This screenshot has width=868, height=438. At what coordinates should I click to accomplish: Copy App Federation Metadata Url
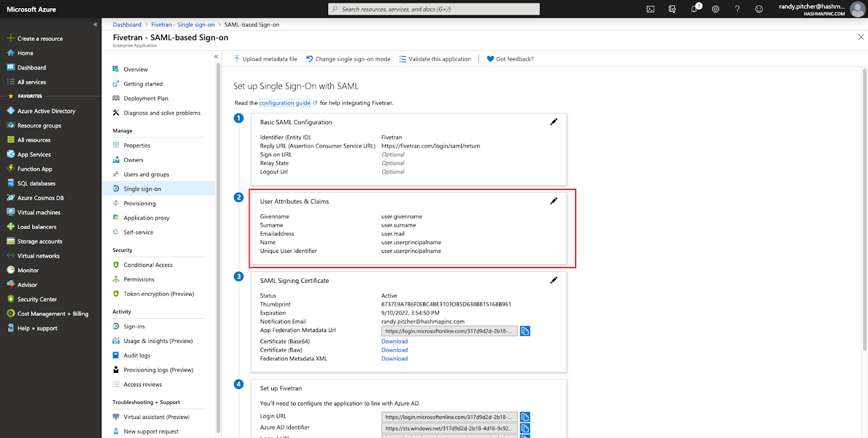(525, 331)
